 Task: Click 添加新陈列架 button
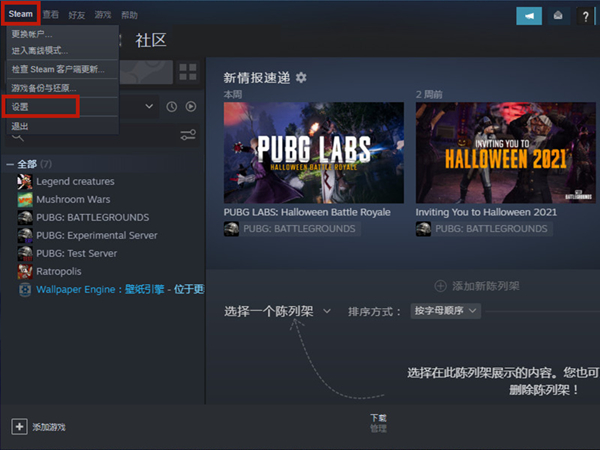[x=477, y=286]
